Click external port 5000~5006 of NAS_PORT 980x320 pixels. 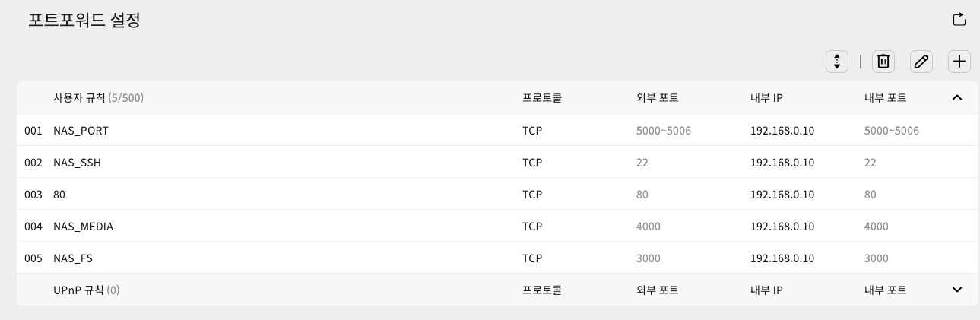click(x=664, y=131)
